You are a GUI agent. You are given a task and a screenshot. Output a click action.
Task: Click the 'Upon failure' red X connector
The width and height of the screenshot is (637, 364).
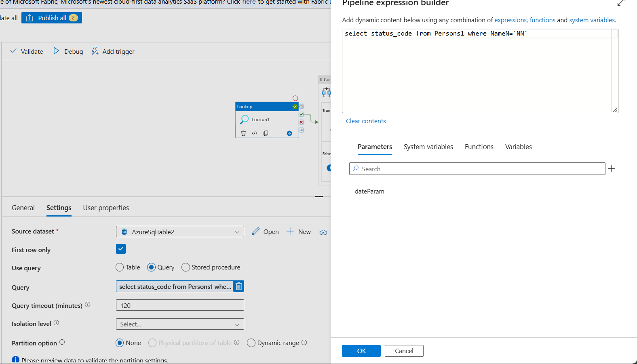[x=302, y=122]
